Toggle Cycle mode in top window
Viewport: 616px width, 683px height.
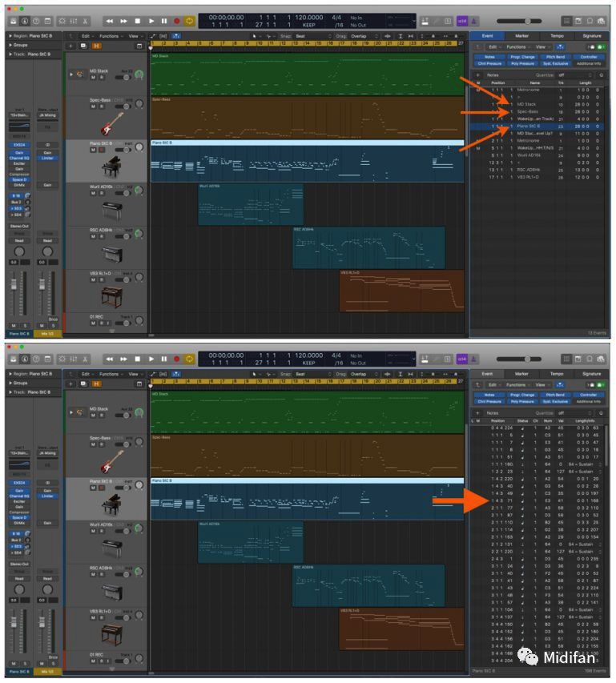pyautogui.click(x=190, y=21)
